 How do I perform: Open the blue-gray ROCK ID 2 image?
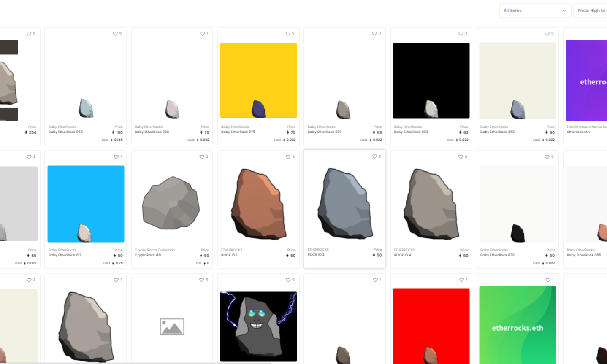tap(345, 203)
